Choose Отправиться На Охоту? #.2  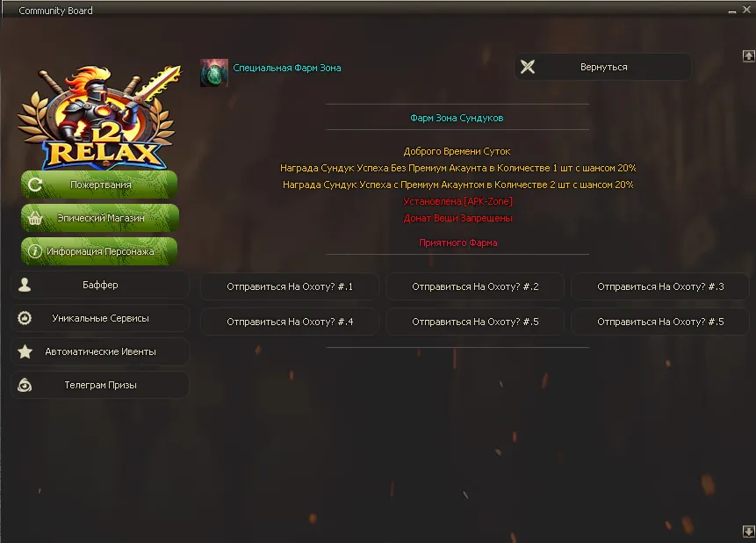pyautogui.click(x=475, y=286)
